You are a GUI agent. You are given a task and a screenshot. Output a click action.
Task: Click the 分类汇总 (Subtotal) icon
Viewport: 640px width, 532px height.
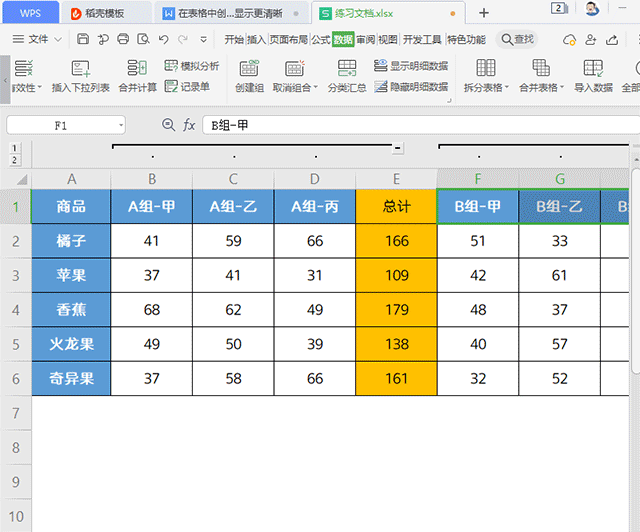[x=347, y=70]
